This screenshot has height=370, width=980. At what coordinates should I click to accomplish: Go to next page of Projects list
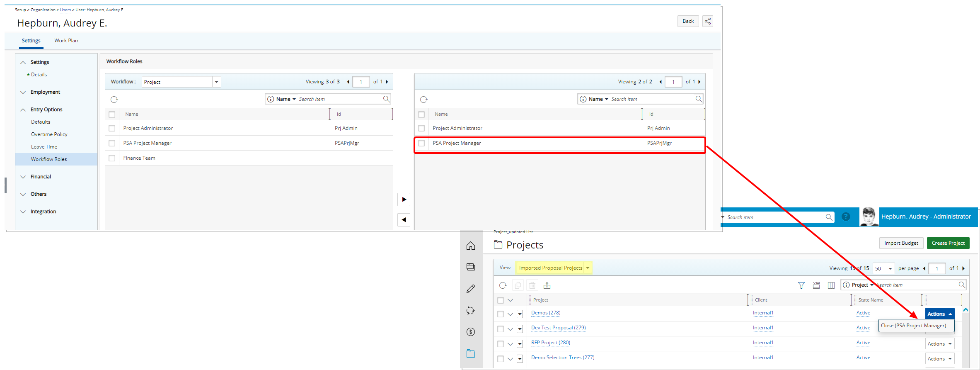(x=963, y=268)
